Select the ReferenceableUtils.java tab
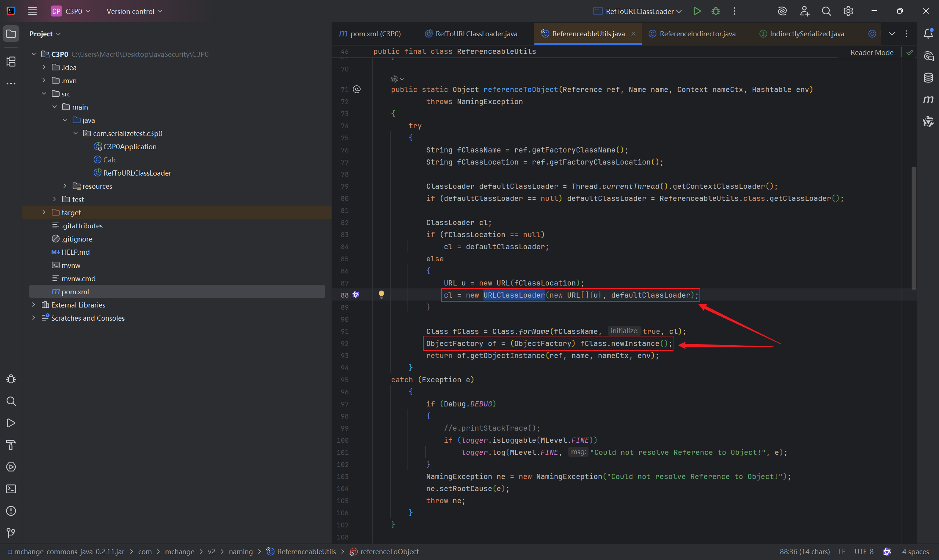 (x=588, y=34)
